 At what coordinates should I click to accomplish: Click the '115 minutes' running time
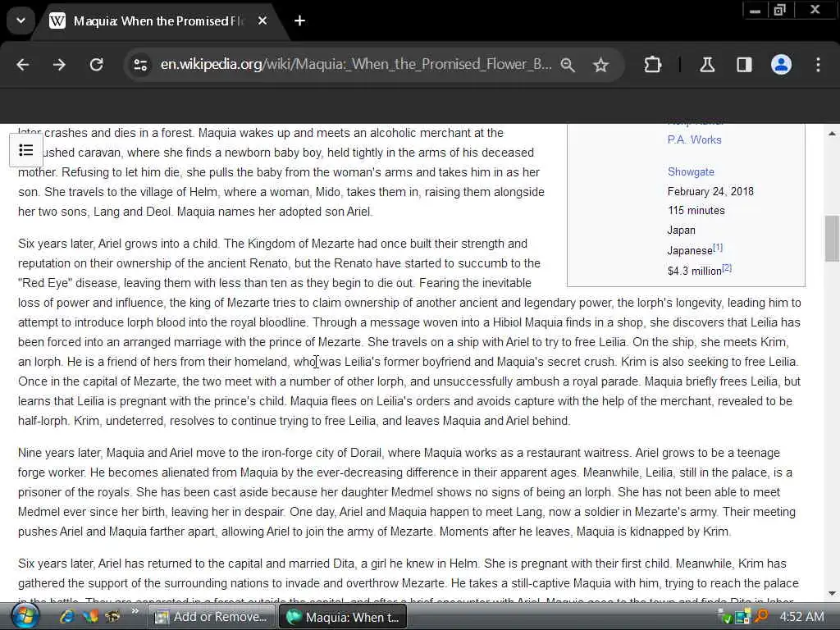click(696, 211)
